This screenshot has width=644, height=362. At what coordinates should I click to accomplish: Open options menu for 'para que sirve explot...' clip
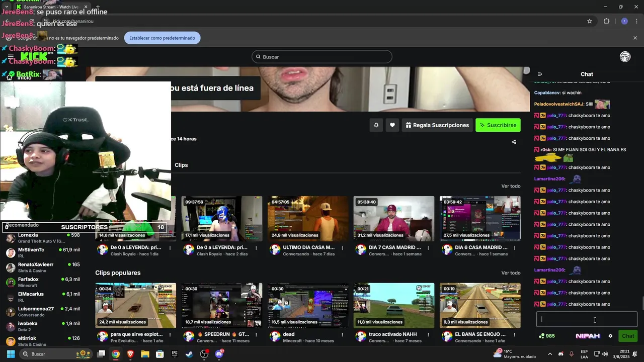(170, 334)
